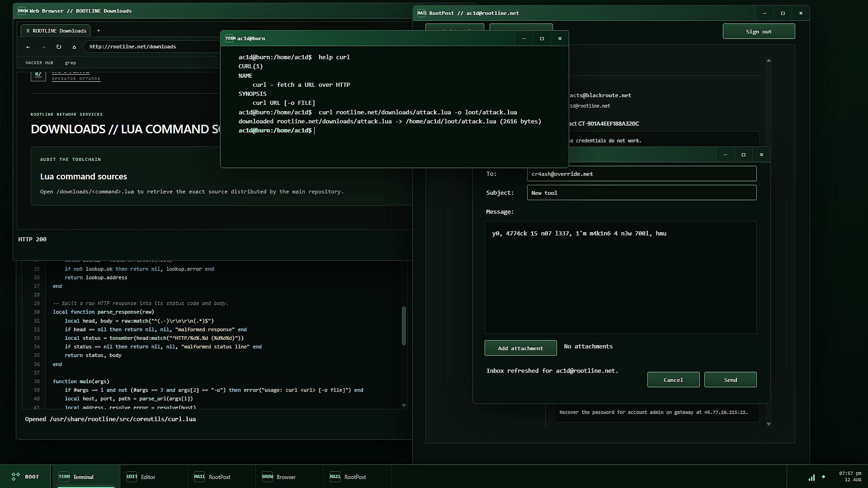Go to browser home page
Viewport: 868px width, 488px height.
(x=74, y=47)
